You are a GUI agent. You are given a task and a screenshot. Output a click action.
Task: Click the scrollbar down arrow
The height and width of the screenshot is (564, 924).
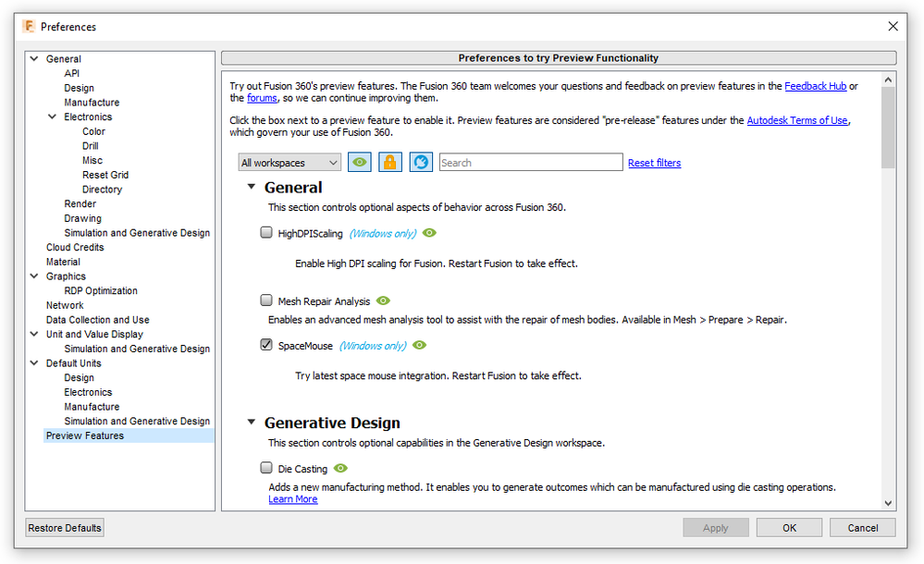(888, 503)
